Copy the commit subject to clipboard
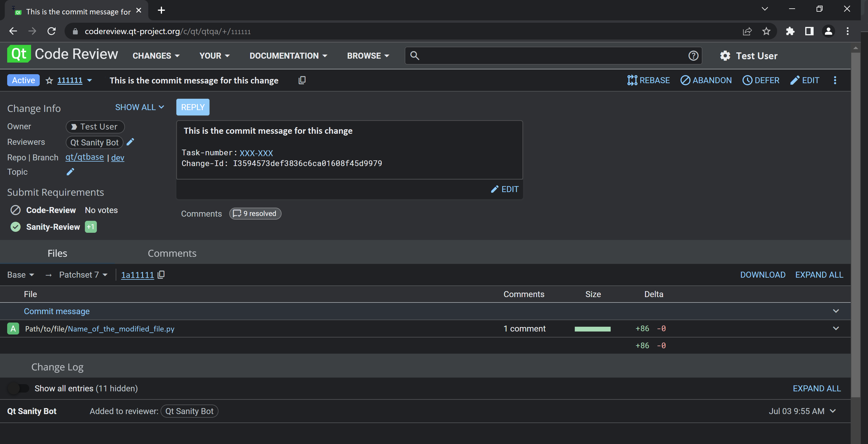 302,80
